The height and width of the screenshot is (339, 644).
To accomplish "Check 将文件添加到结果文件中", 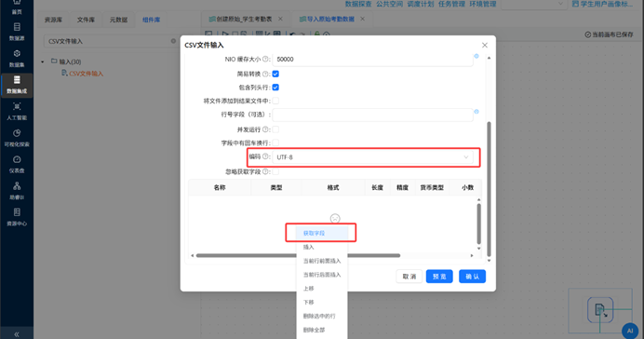I will click(275, 101).
